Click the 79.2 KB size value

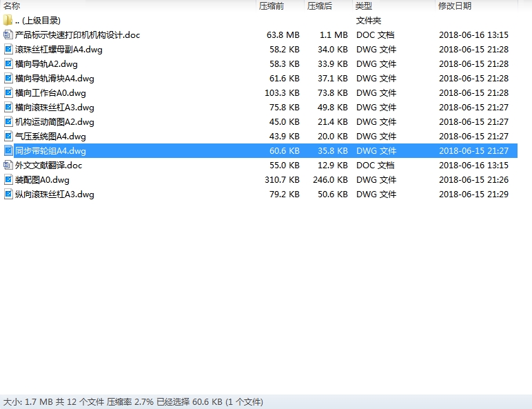pyautogui.click(x=285, y=194)
